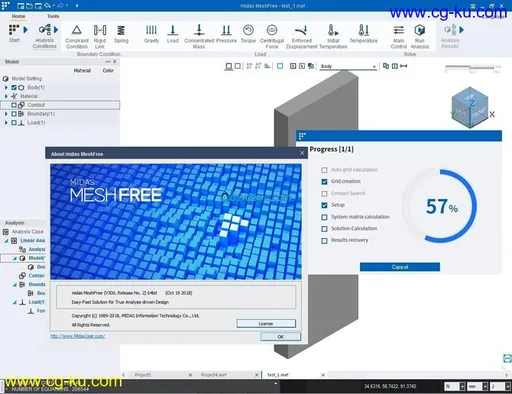Click OK in the About dialog

tap(281, 337)
